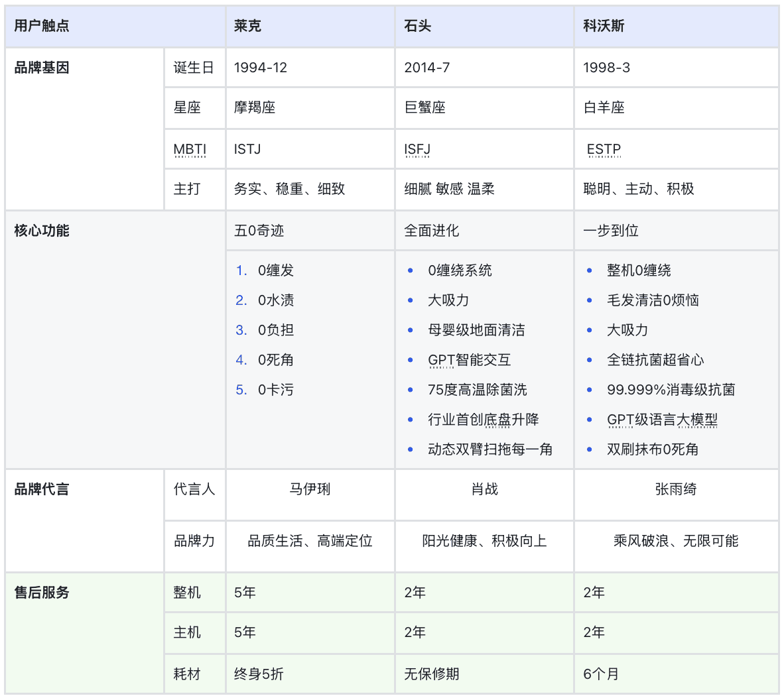Select the 石头 column header

click(x=484, y=26)
